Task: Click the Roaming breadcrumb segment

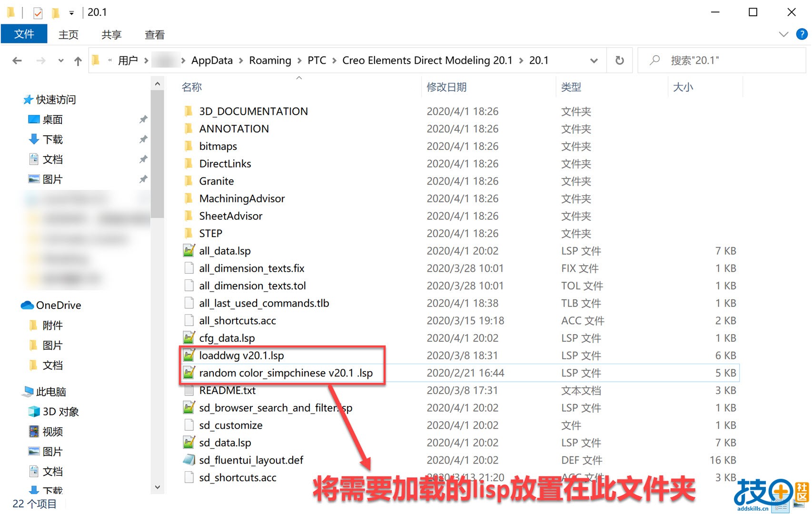Action: 270,60
